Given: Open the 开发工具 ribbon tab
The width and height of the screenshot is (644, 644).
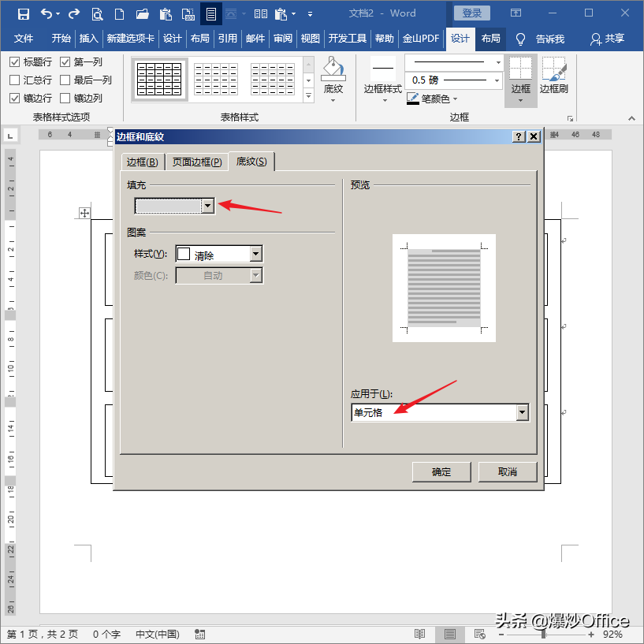Looking at the screenshot, I should click(x=347, y=39).
